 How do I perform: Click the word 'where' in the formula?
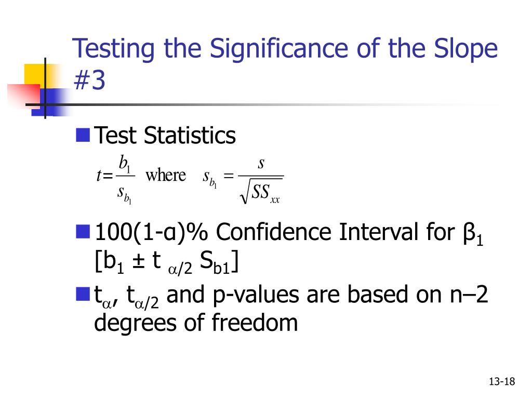click(x=166, y=176)
